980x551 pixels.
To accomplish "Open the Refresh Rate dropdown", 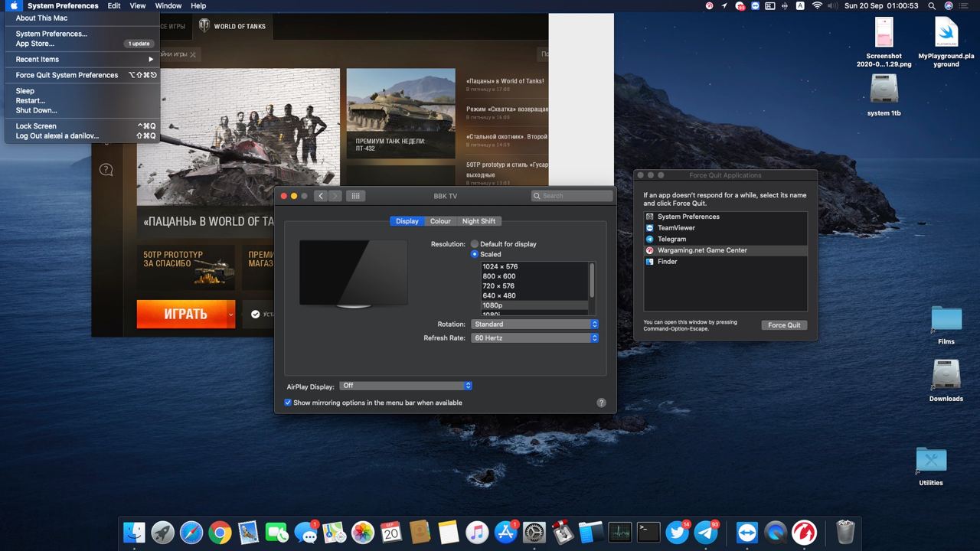I will click(534, 338).
